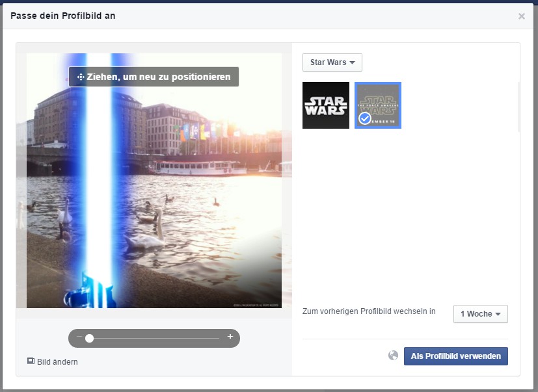This screenshot has width=538, height=392.
Task: Click the Ziehen, um neu zu positionieren label
Action: (x=159, y=77)
